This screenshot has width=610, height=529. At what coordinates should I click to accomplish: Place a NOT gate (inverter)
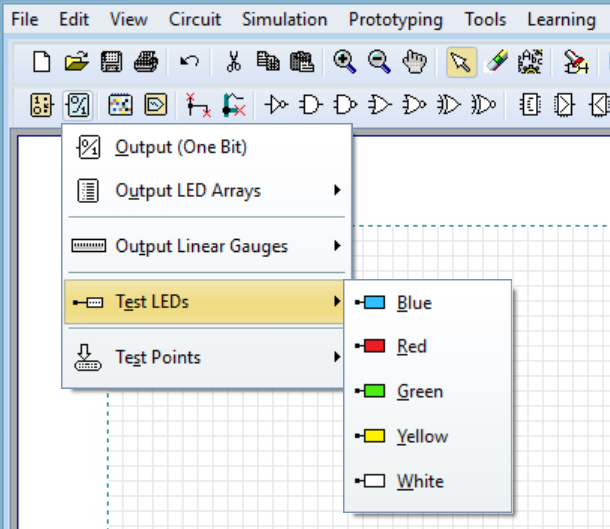pyautogui.click(x=277, y=105)
